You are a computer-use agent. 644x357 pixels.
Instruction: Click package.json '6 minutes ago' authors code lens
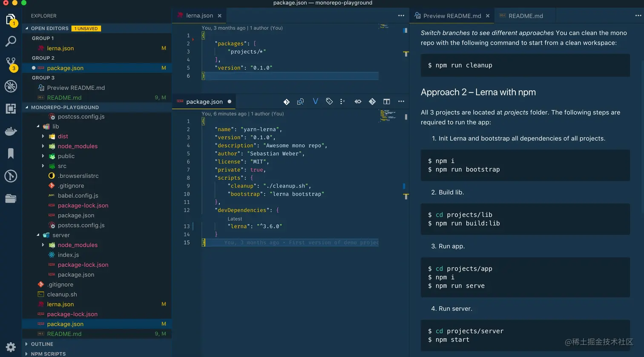243,114
